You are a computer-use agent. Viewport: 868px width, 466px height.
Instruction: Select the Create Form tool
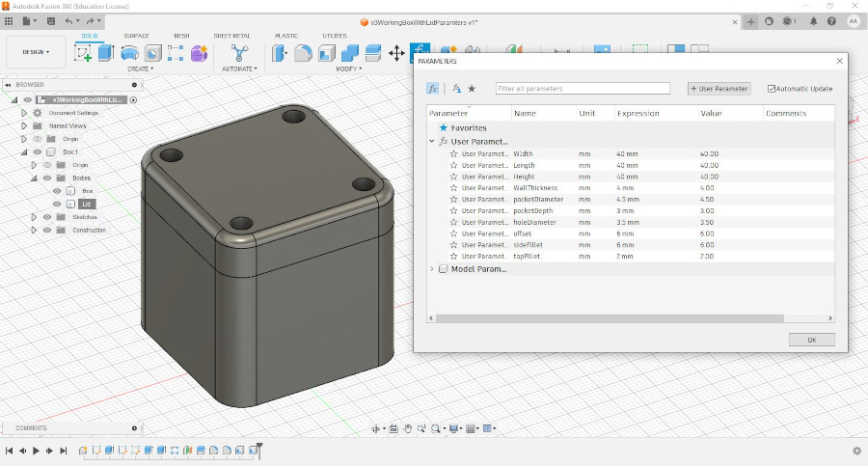tap(199, 53)
